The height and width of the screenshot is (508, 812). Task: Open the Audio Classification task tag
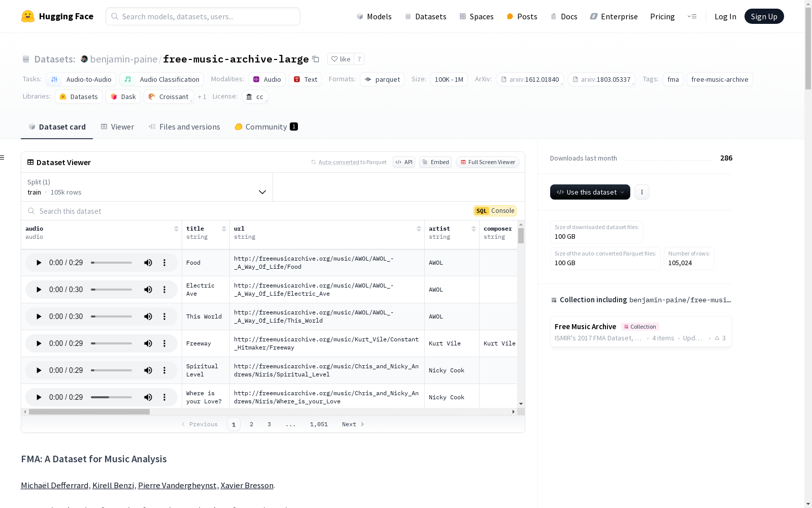(x=162, y=79)
